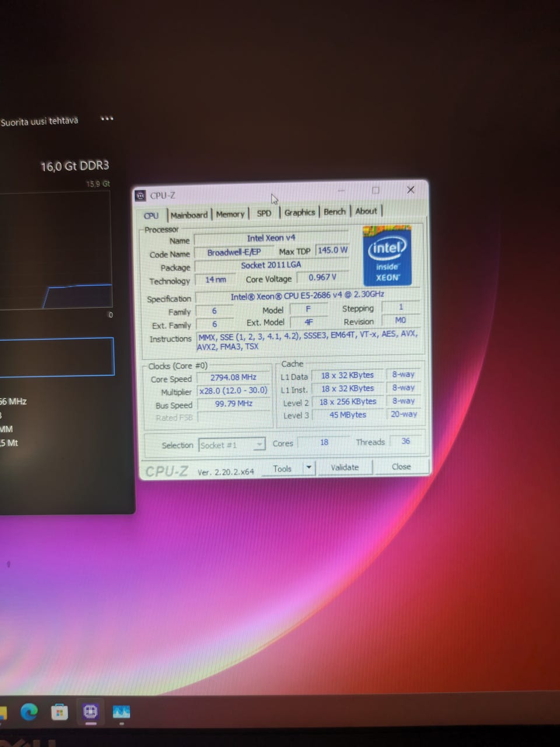Image resolution: width=560 pixels, height=747 pixels.
Task: Click the Bus Speed value '99.79 MHz'
Action: pyautogui.click(x=233, y=403)
